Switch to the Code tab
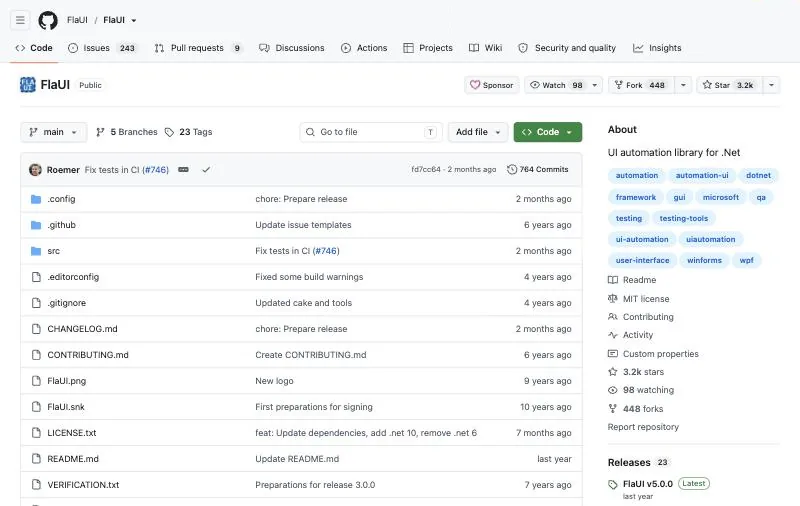 (x=34, y=48)
